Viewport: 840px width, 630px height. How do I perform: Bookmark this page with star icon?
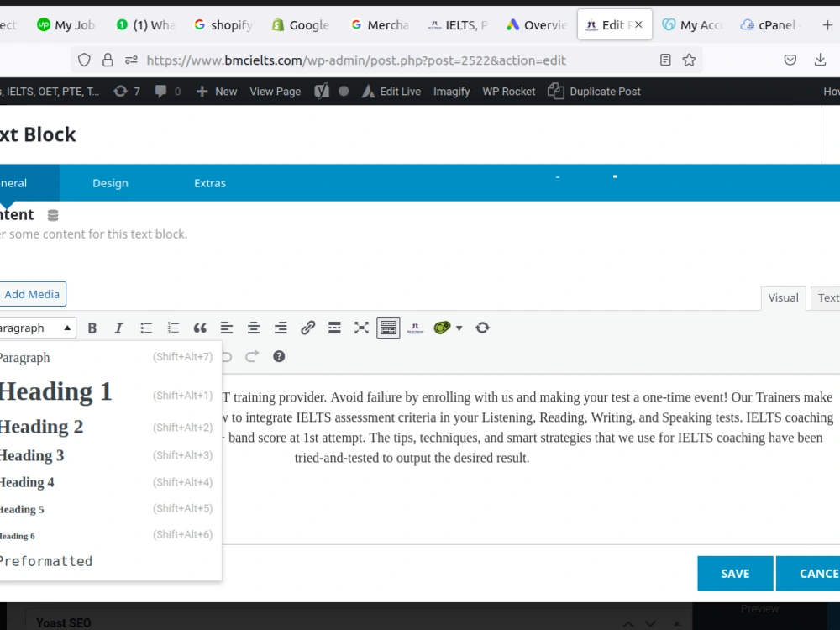(690, 60)
